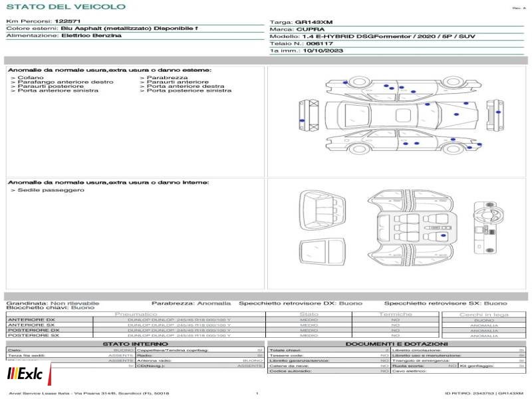This screenshot has width=532, height=399.
Task: Click the 'STATO INTERNO' section header
Action: coord(135,344)
